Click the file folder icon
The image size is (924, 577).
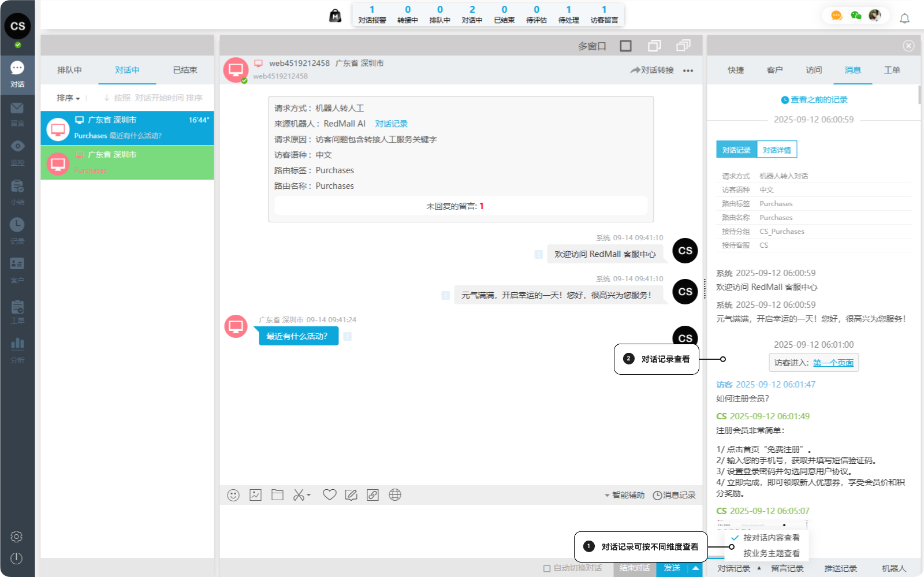[277, 495]
